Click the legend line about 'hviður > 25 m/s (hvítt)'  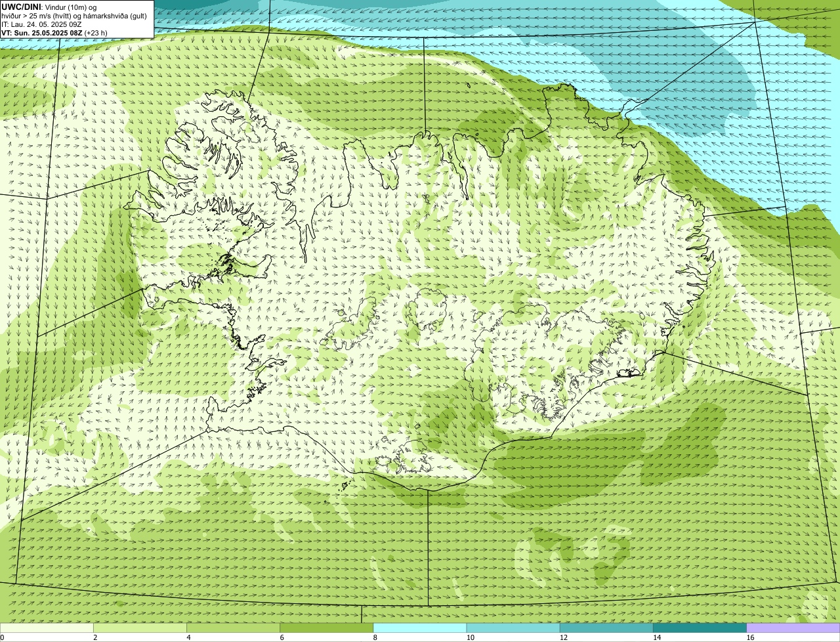point(74,15)
